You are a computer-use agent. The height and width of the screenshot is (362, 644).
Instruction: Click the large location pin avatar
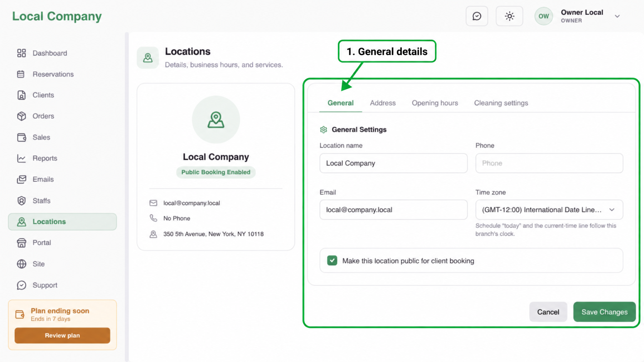216,120
